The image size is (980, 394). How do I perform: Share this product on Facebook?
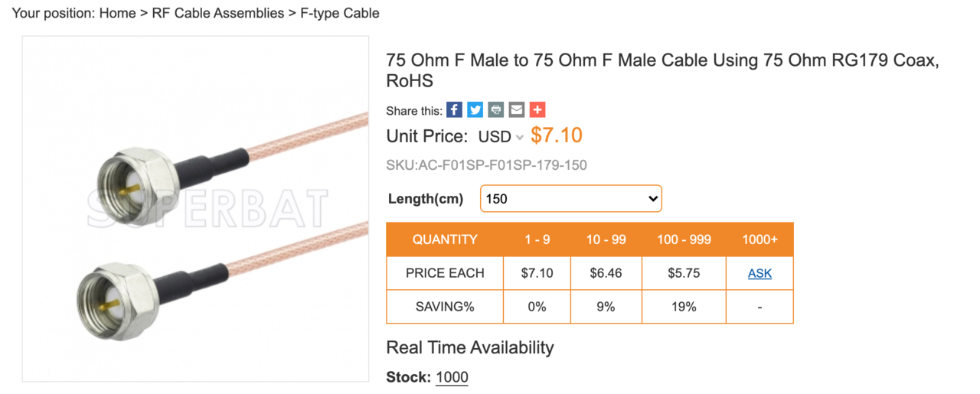tap(454, 110)
